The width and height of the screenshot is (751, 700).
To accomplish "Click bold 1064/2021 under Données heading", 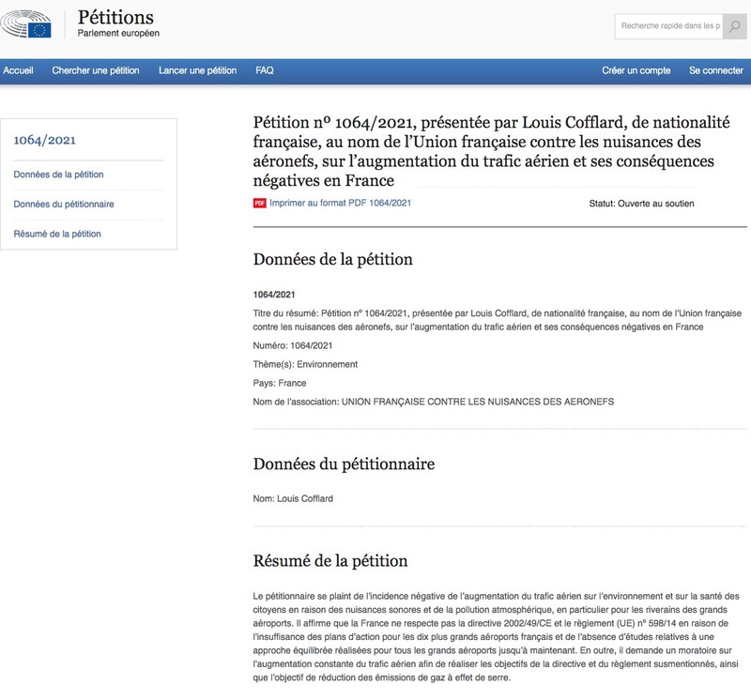I will (274, 295).
